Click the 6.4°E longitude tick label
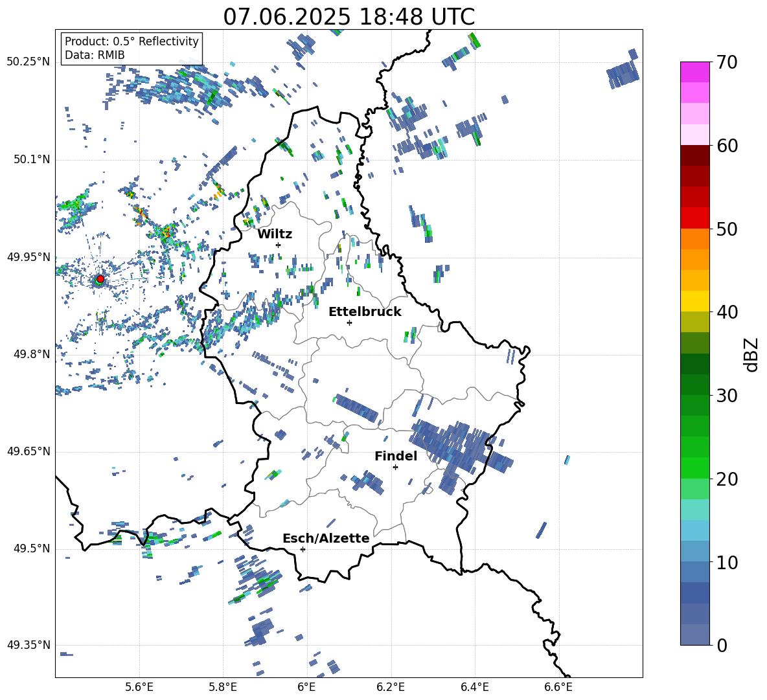The height and width of the screenshot is (700, 767). (474, 687)
